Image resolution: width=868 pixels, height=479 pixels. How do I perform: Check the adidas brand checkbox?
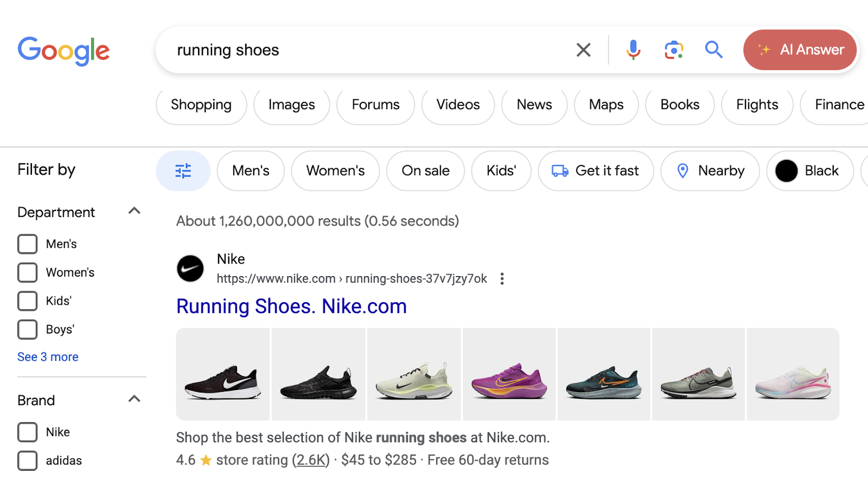[x=28, y=461]
